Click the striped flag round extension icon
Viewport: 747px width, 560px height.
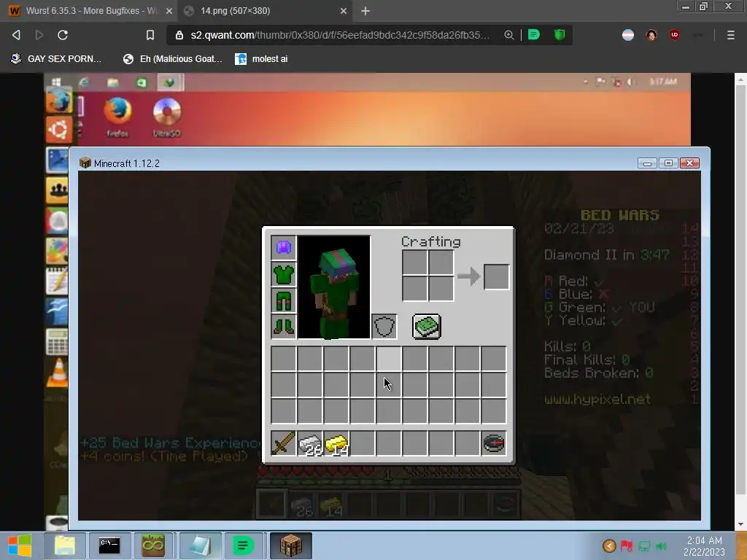pos(628,35)
